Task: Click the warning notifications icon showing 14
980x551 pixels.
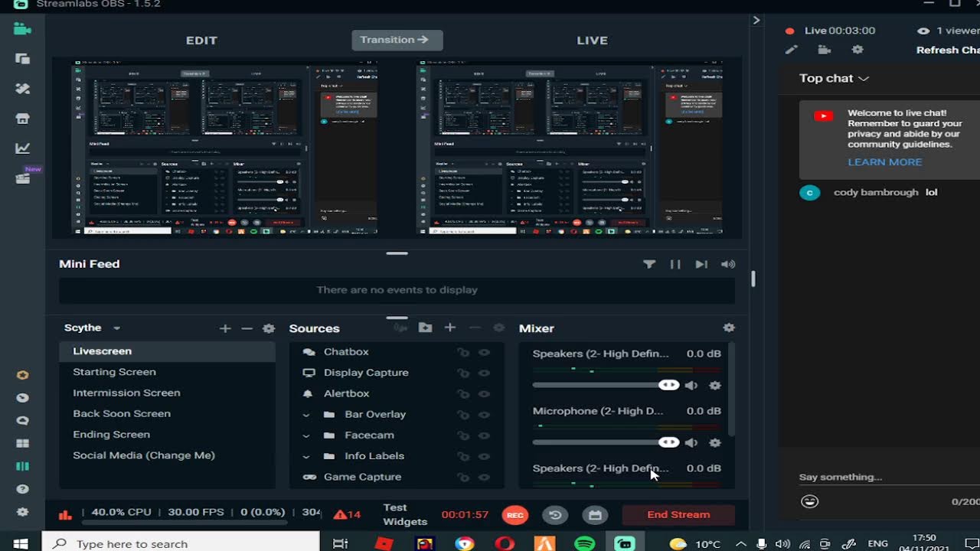Action: click(347, 514)
